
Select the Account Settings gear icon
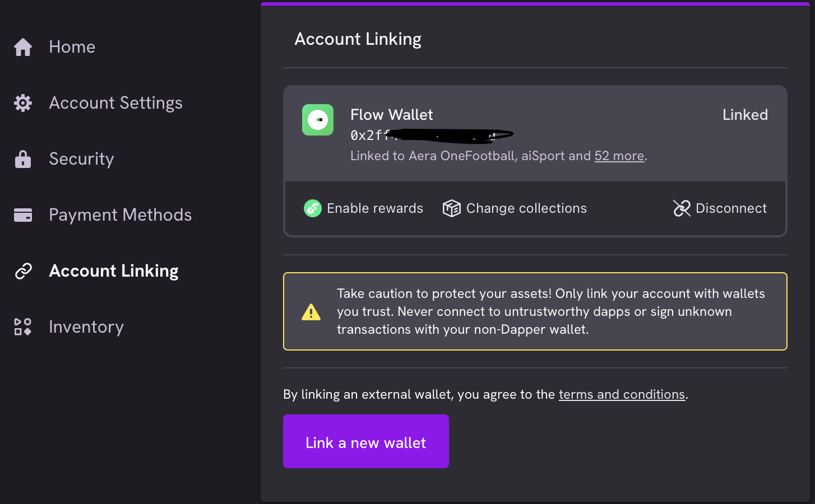[22, 102]
